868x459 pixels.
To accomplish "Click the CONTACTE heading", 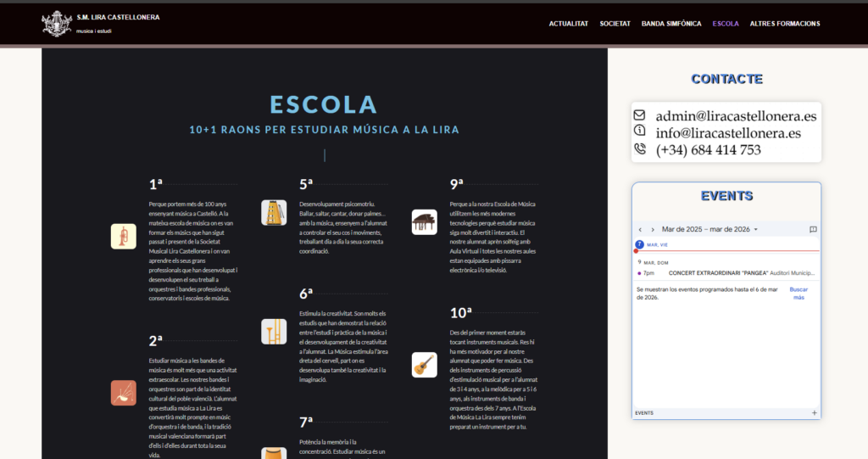I will (x=726, y=79).
